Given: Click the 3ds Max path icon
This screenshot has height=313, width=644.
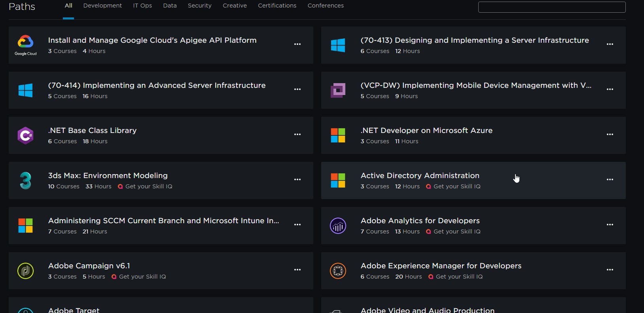Looking at the screenshot, I should [26, 180].
